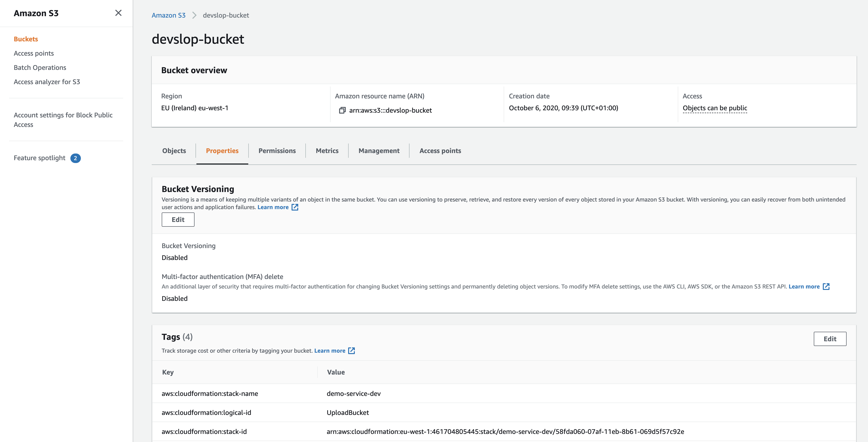The image size is (868, 442).
Task: Open Batch Operations in sidebar
Action: coord(40,67)
